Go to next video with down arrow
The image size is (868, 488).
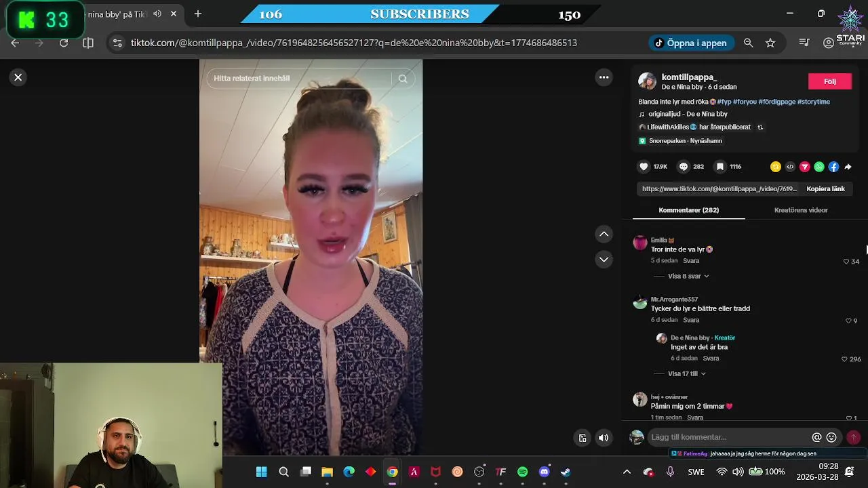[x=604, y=260]
